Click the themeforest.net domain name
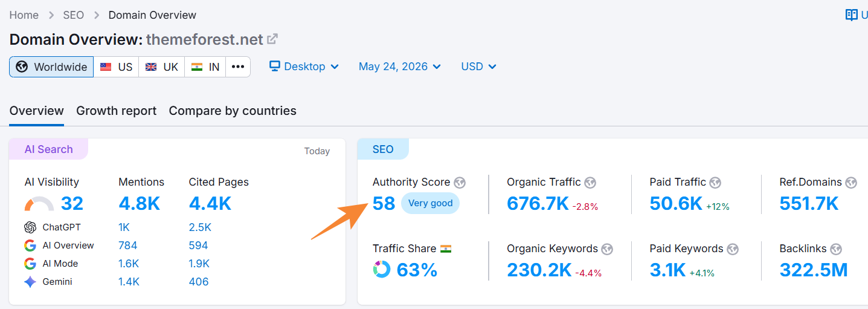Image resolution: width=868 pixels, height=309 pixels. click(205, 40)
